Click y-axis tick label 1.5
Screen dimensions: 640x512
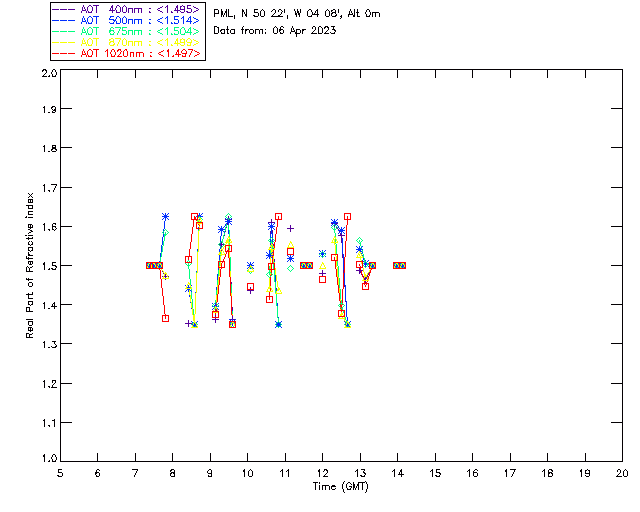(x=49, y=266)
